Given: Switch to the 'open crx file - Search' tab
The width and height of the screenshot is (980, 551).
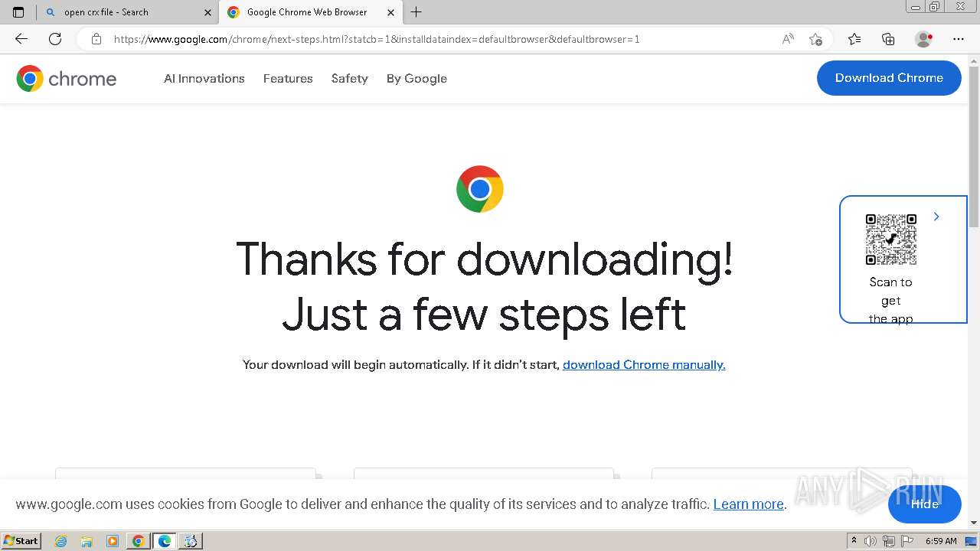Looking at the screenshot, I should [128, 12].
